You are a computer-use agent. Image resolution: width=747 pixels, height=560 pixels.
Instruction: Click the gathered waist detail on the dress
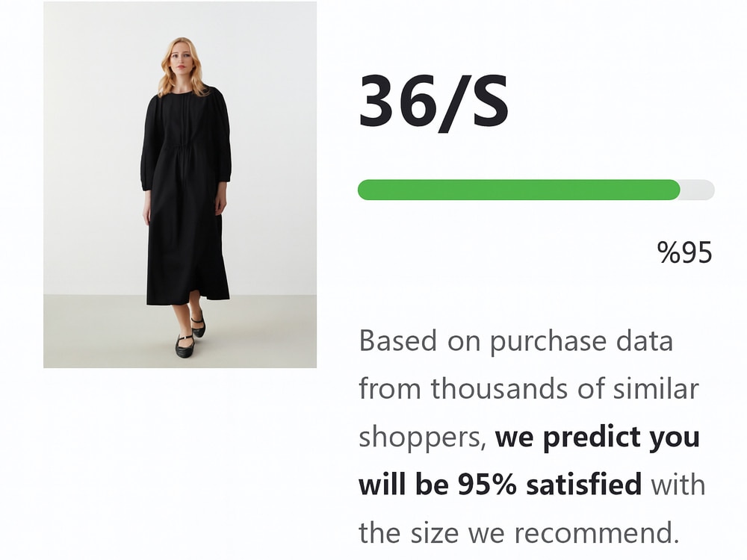[x=181, y=152]
